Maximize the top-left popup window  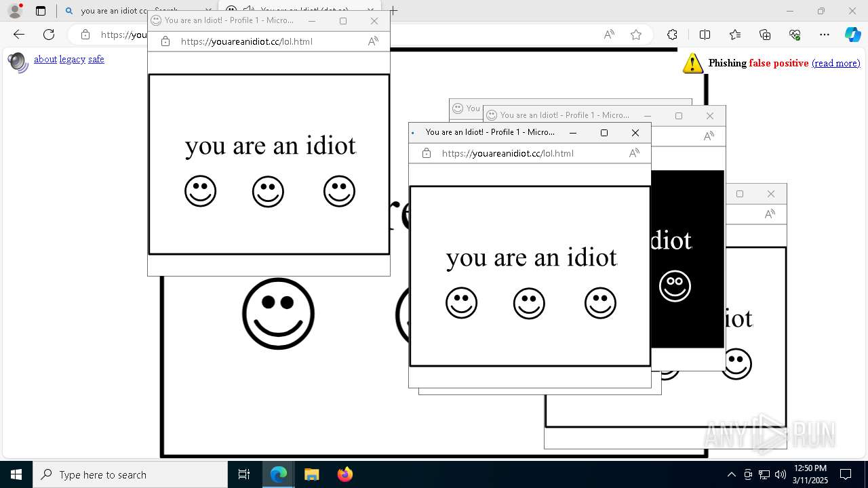pos(343,21)
